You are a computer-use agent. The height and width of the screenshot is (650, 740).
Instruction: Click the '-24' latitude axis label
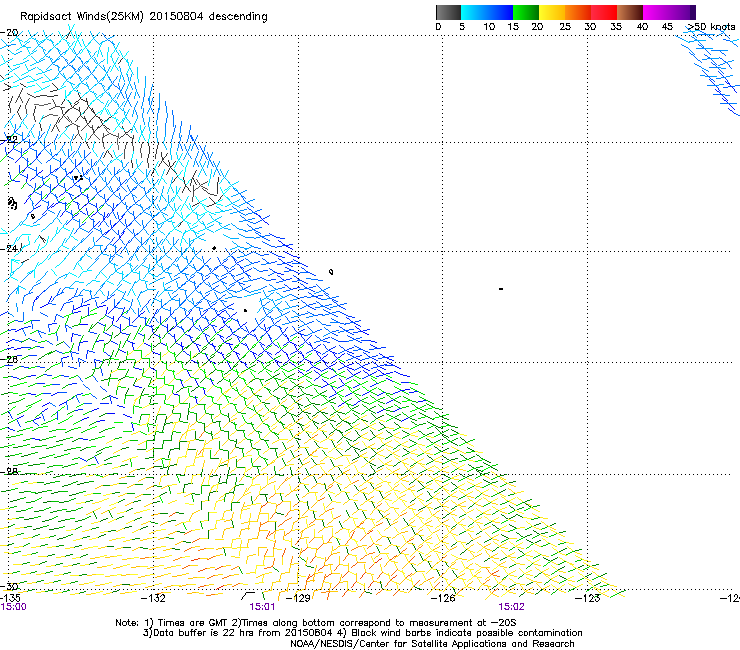click(x=9, y=248)
